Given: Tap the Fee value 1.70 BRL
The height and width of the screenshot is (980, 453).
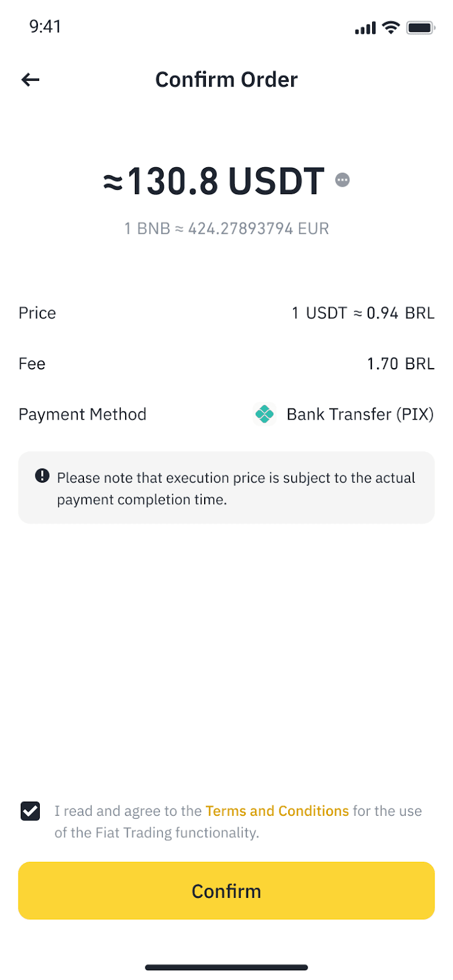Looking at the screenshot, I should [x=400, y=364].
